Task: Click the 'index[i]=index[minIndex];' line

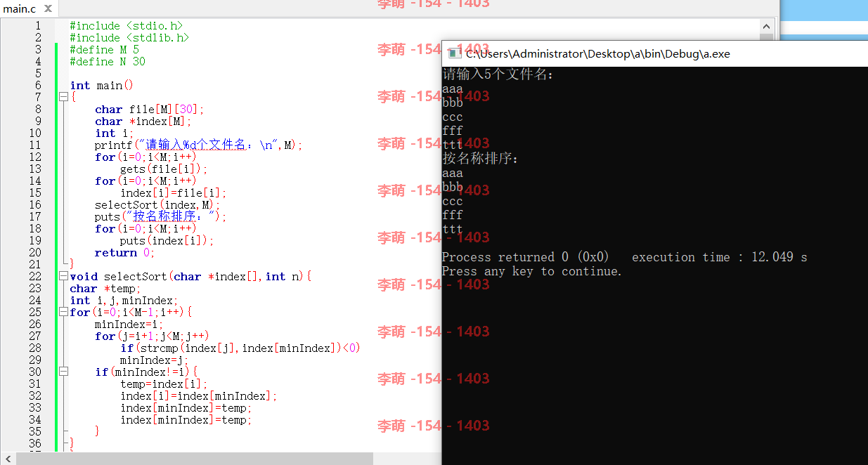Action: pos(198,396)
